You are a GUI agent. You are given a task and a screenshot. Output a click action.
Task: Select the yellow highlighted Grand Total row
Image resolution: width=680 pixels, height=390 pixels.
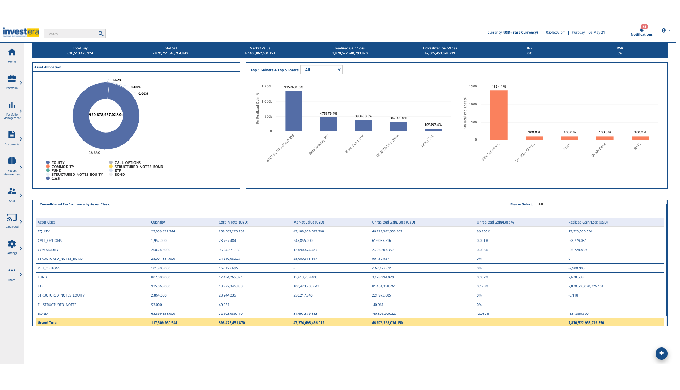350,323
